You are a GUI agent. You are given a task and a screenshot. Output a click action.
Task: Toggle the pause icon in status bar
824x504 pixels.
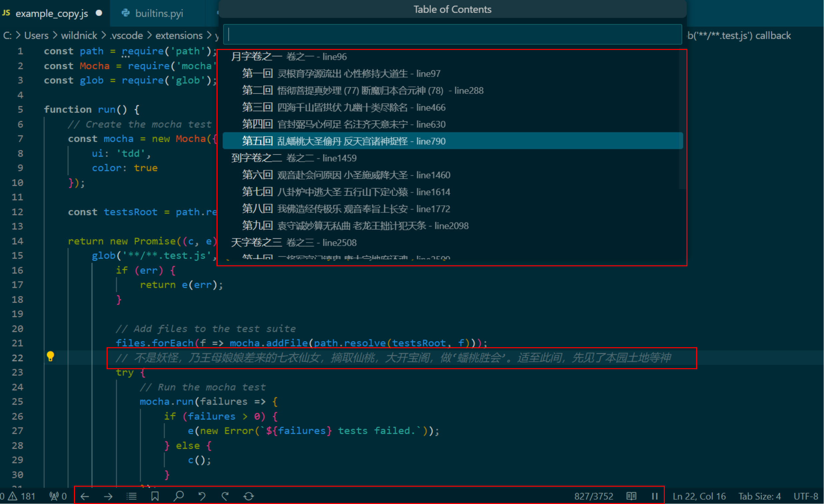tap(654, 496)
